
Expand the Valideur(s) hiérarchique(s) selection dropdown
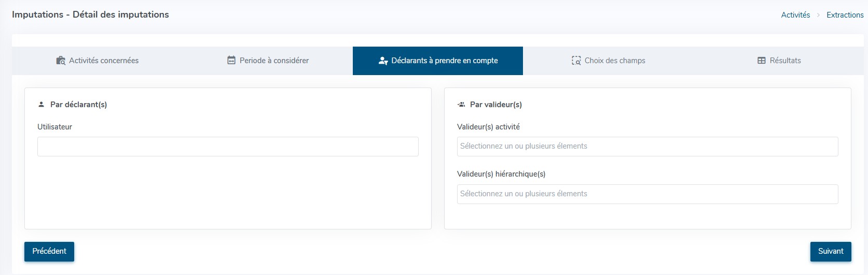(x=647, y=194)
